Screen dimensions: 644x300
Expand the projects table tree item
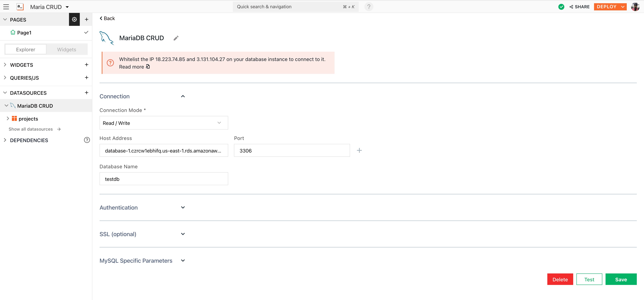[8, 119]
